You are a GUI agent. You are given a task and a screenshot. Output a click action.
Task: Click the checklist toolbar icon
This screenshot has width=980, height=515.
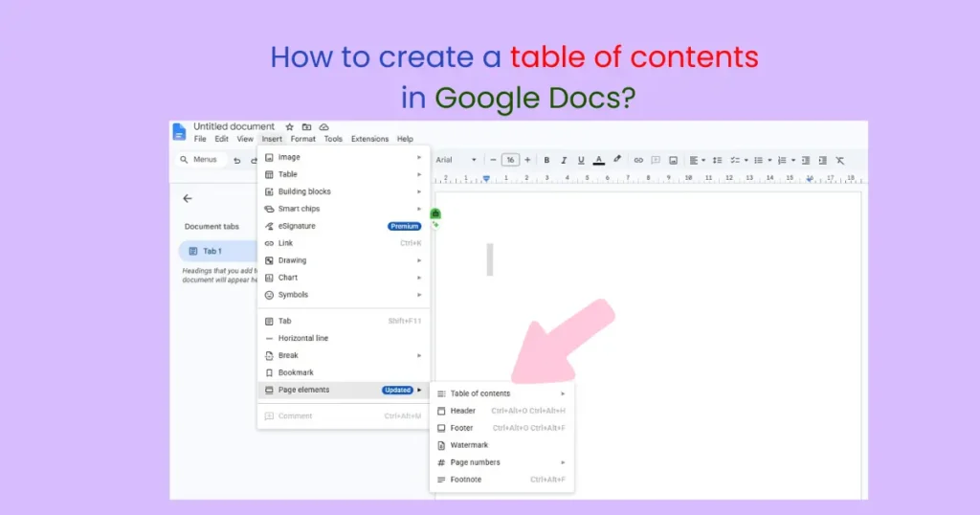pyautogui.click(x=735, y=161)
